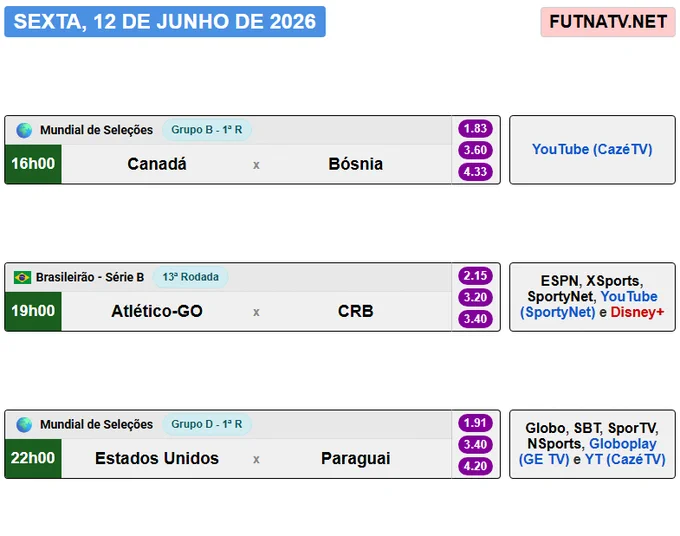The height and width of the screenshot is (536, 680).
Task: Click the FUTNATV.NET logo
Action: point(608,22)
